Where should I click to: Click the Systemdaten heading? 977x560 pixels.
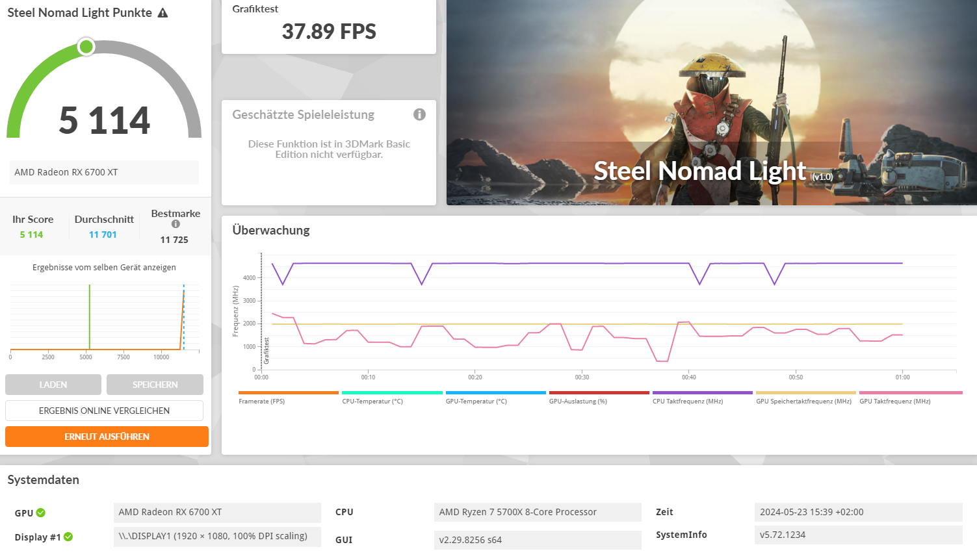44,480
